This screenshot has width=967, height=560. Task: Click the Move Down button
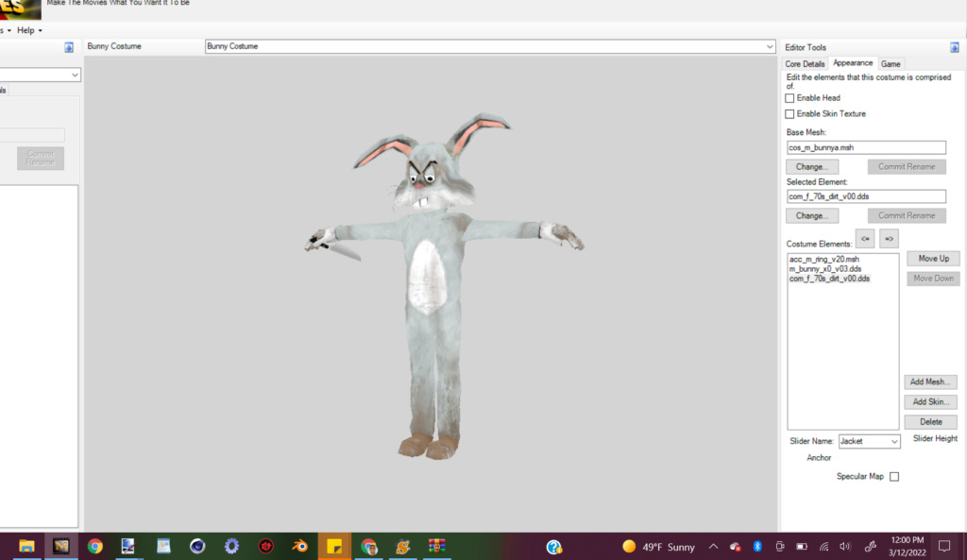pyautogui.click(x=933, y=279)
